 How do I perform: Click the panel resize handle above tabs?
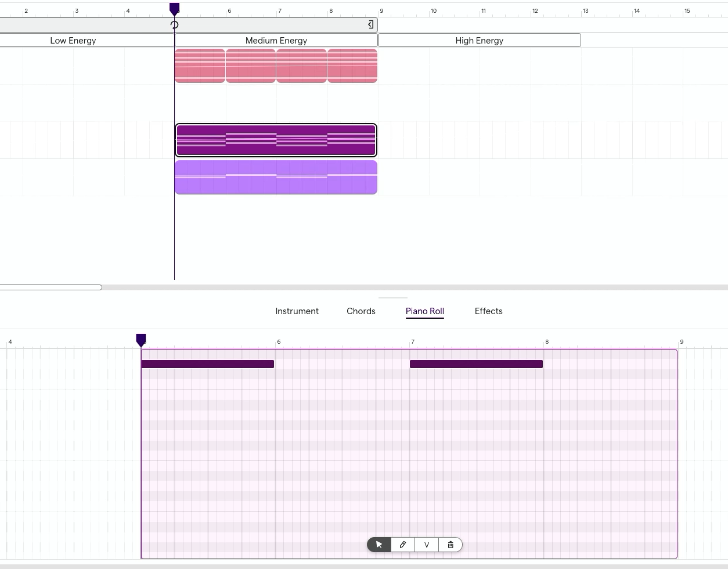pos(393,298)
